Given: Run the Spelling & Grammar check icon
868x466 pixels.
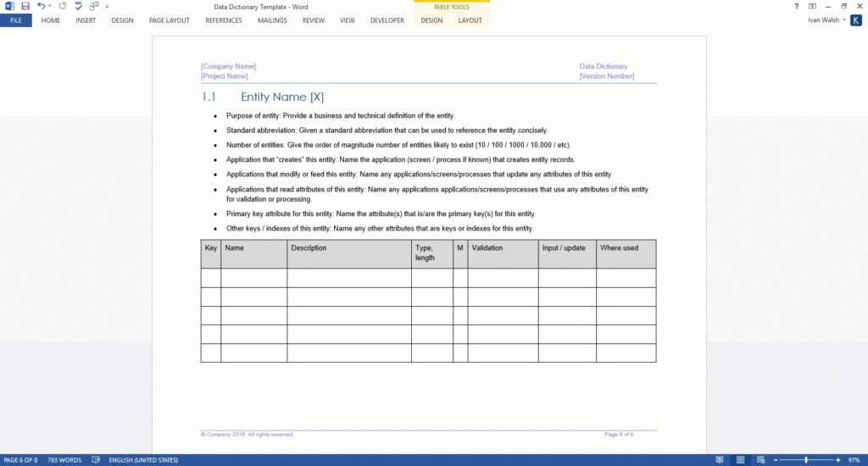Looking at the screenshot, I should (79, 6).
